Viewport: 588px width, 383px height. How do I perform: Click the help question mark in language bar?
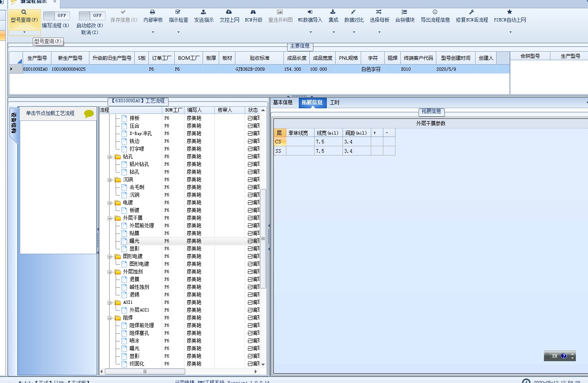coord(564,356)
